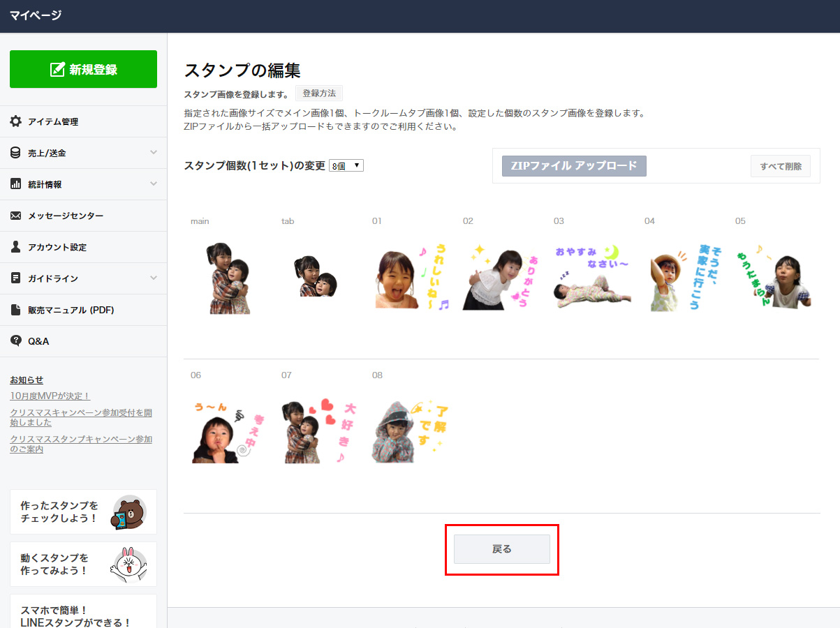Open the 10月度MVPが決定！ news link

click(50, 396)
